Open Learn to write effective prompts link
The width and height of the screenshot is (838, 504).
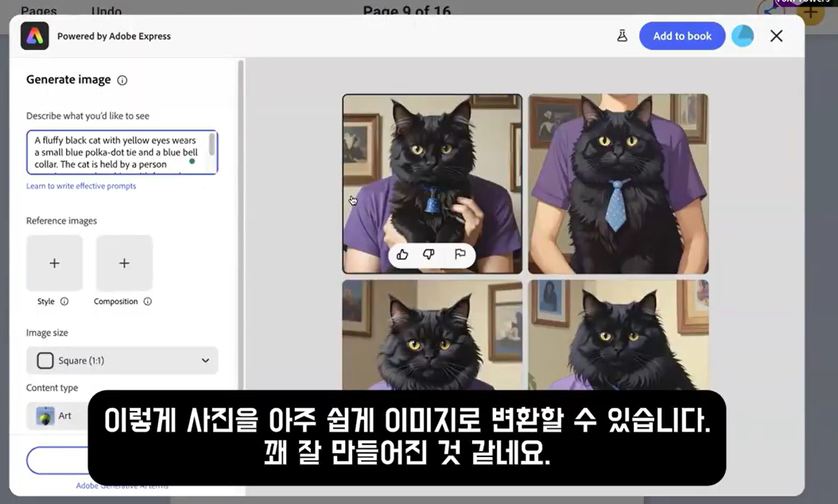click(81, 186)
